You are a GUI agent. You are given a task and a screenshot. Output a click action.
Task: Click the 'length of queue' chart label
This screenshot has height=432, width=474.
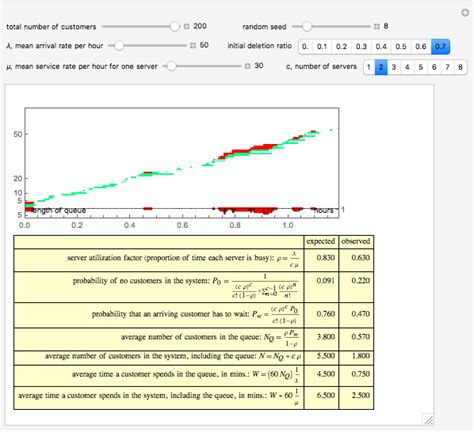(59, 210)
